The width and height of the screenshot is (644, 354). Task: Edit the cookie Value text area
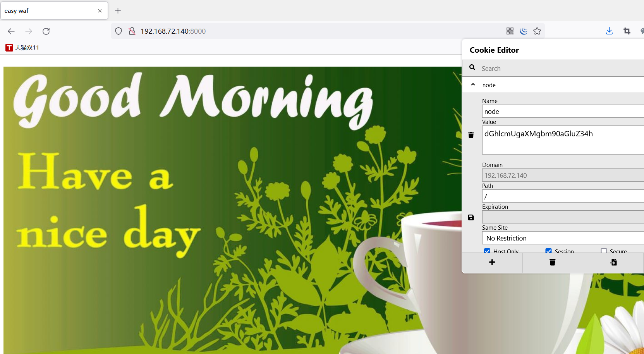pyautogui.click(x=563, y=140)
